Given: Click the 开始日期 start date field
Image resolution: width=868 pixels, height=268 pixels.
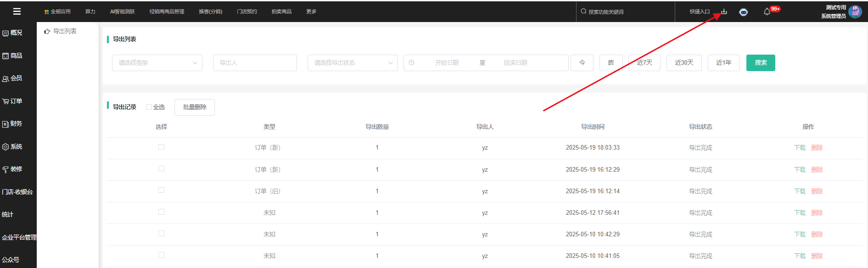Looking at the screenshot, I should tap(447, 63).
